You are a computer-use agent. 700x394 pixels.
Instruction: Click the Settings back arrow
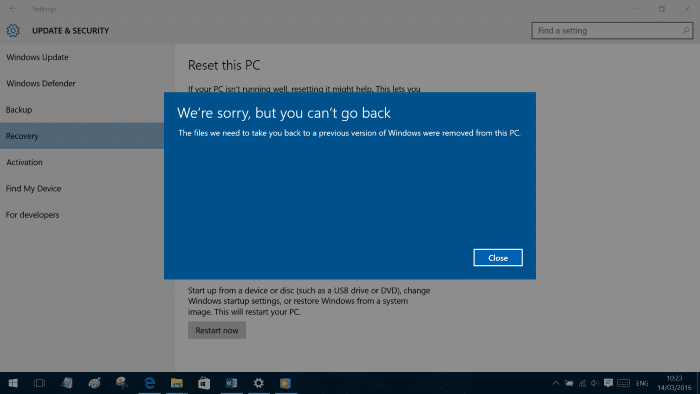12,8
